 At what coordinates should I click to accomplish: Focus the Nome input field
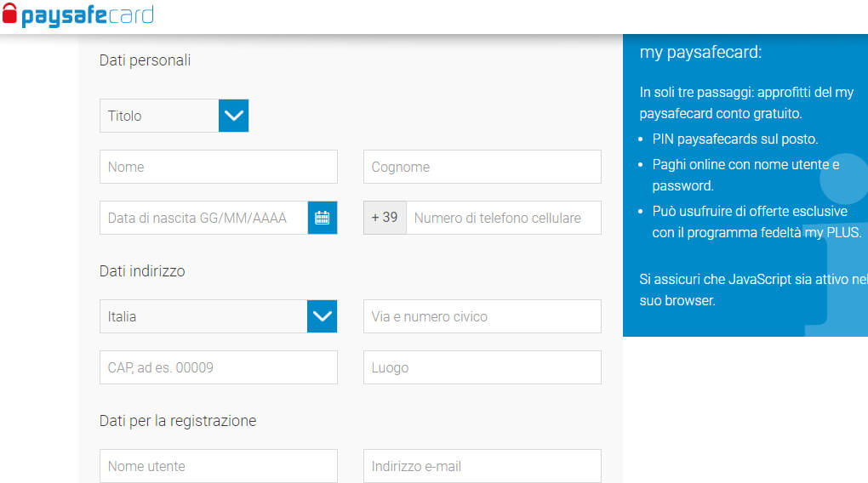[219, 167]
